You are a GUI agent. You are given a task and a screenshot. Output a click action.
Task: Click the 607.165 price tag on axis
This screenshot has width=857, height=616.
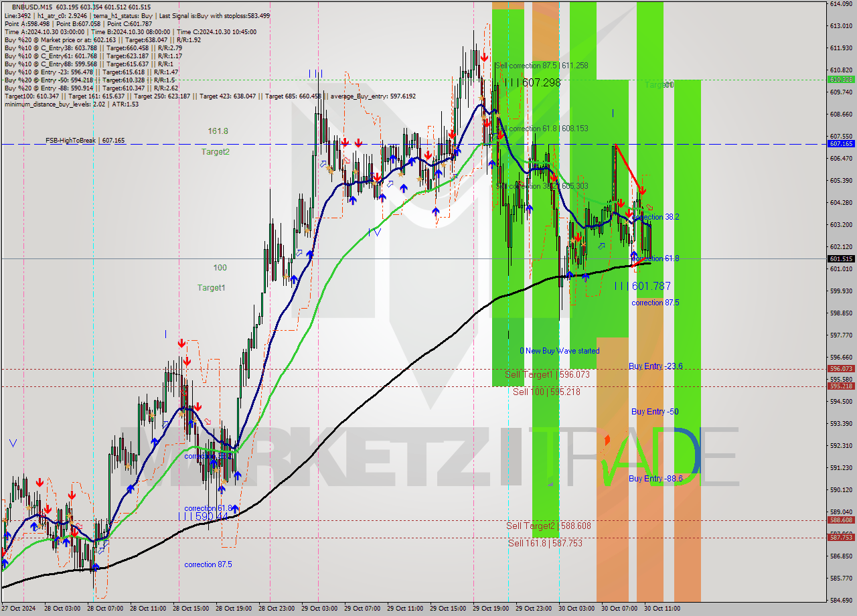(x=841, y=143)
